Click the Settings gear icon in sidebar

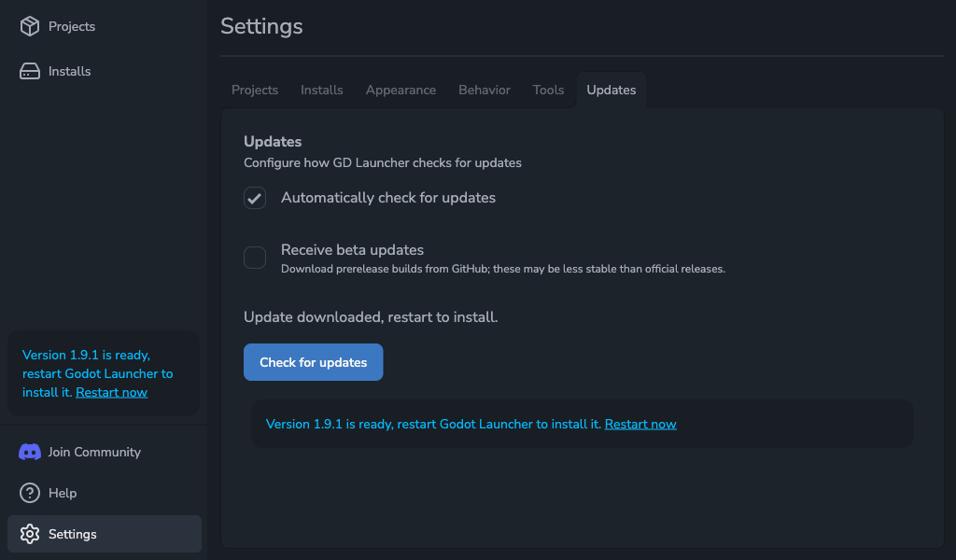coord(30,534)
